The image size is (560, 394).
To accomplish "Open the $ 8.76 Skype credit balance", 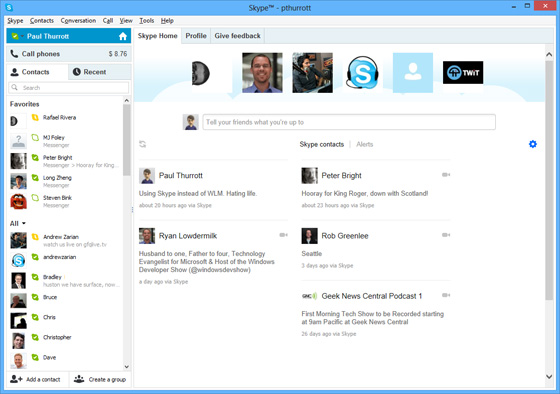I will tap(118, 54).
